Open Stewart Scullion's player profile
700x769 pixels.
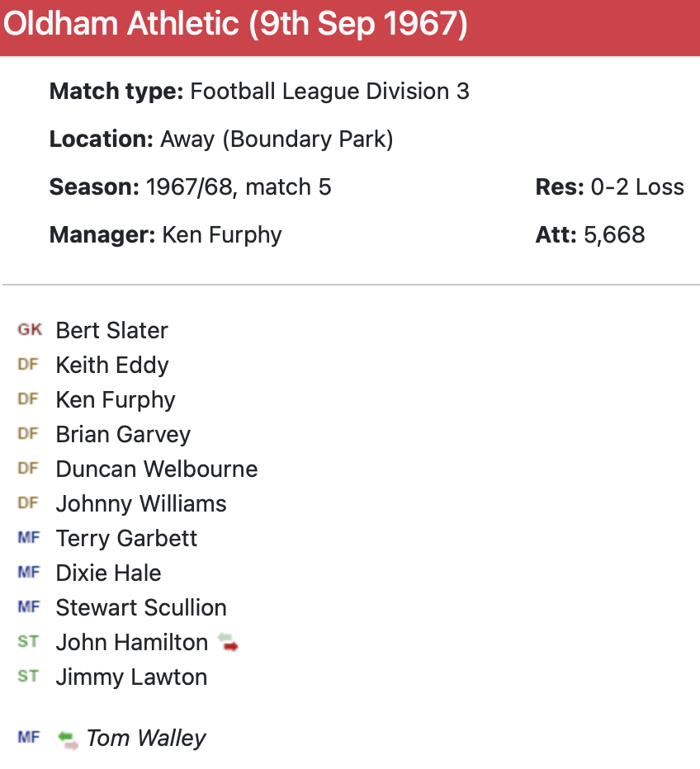[141, 607]
